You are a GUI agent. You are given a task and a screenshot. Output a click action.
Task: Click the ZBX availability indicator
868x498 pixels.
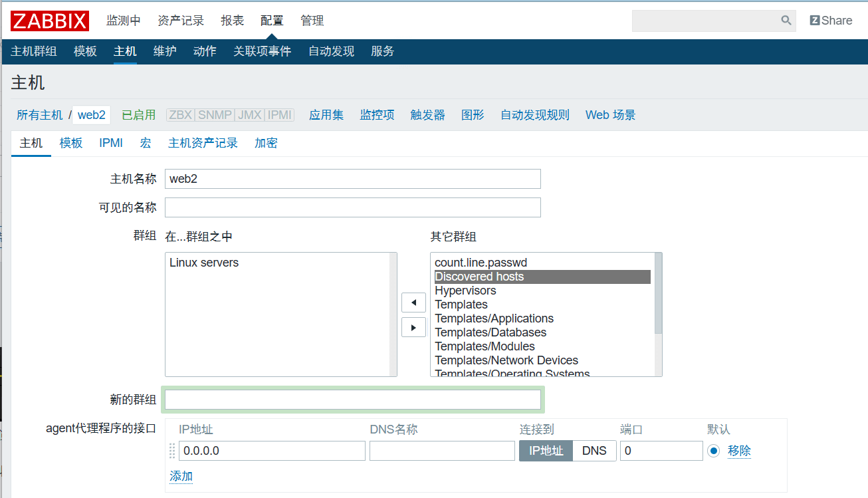[x=181, y=115]
